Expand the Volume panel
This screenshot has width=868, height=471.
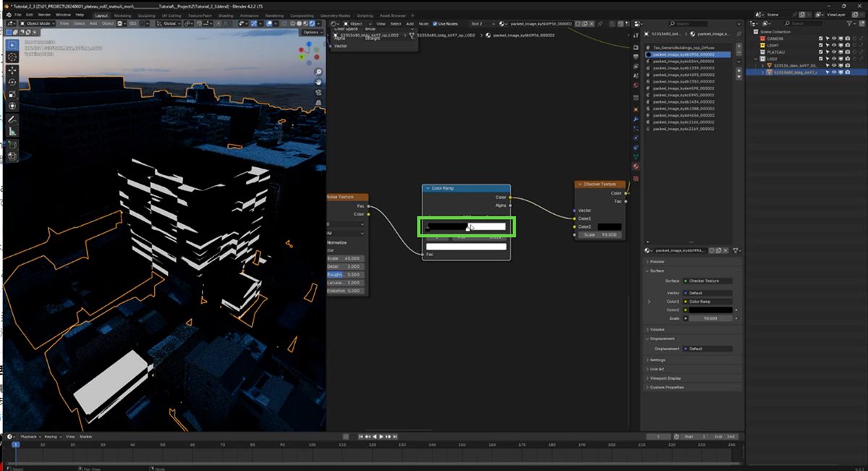click(x=655, y=329)
